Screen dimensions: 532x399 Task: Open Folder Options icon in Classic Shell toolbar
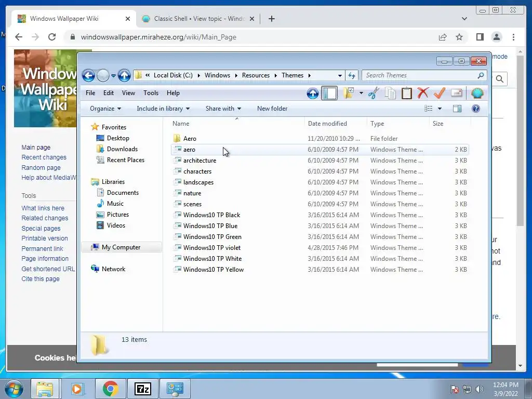pos(349,93)
